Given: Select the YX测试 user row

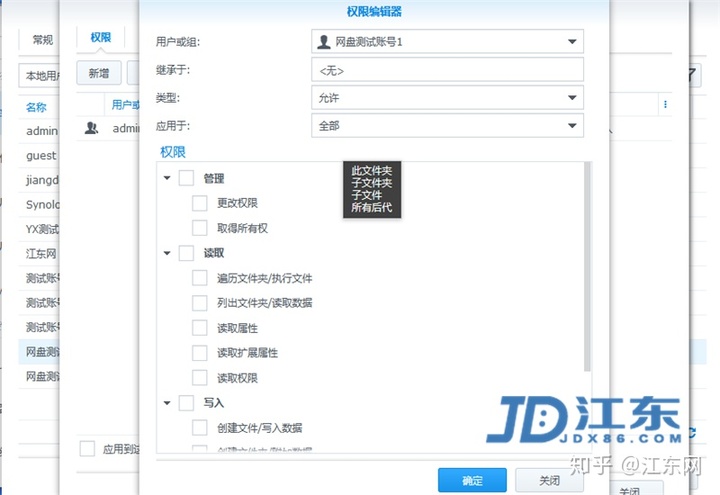Looking at the screenshot, I should (39, 229).
